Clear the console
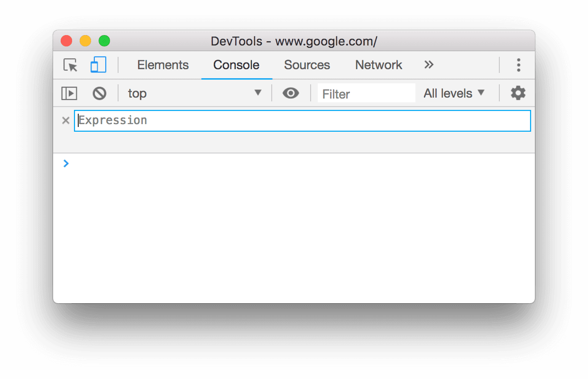 (100, 93)
